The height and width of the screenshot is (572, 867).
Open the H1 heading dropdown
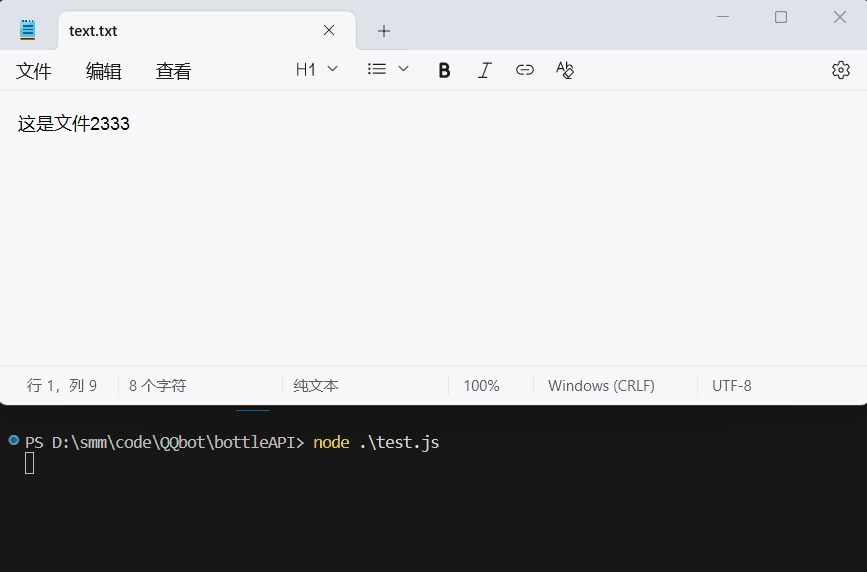point(316,70)
